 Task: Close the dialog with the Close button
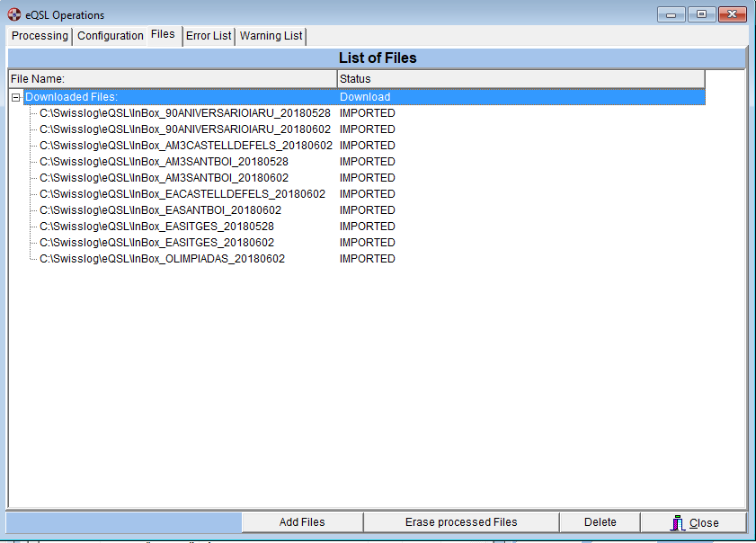[694, 522]
